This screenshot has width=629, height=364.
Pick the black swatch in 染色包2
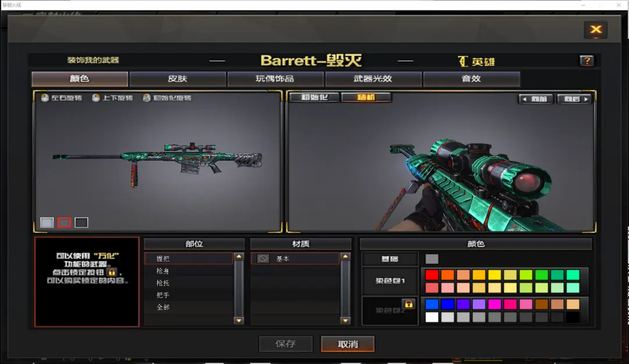coord(573,317)
